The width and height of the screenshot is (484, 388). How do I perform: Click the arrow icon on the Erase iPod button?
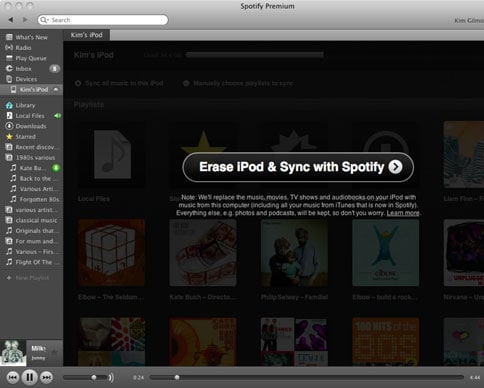[x=395, y=167]
